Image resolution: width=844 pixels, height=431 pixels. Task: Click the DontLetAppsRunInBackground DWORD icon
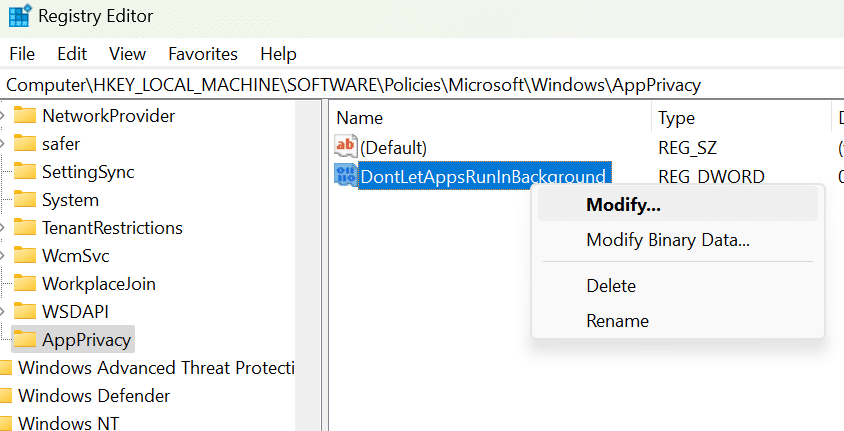(x=346, y=175)
